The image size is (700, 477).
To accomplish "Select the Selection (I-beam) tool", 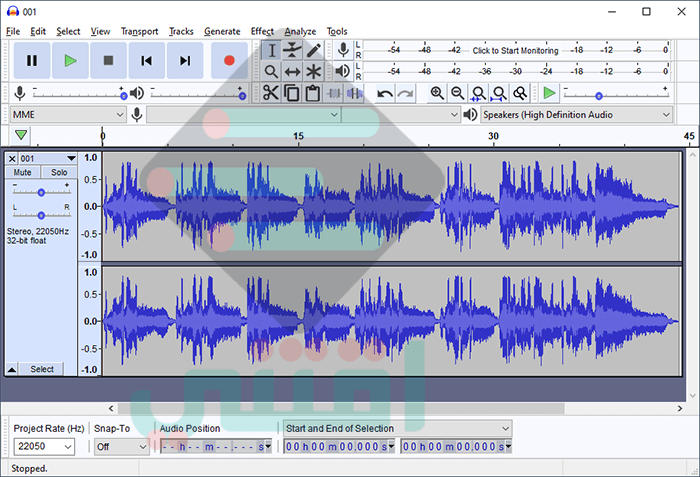I will click(x=271, y=50).
